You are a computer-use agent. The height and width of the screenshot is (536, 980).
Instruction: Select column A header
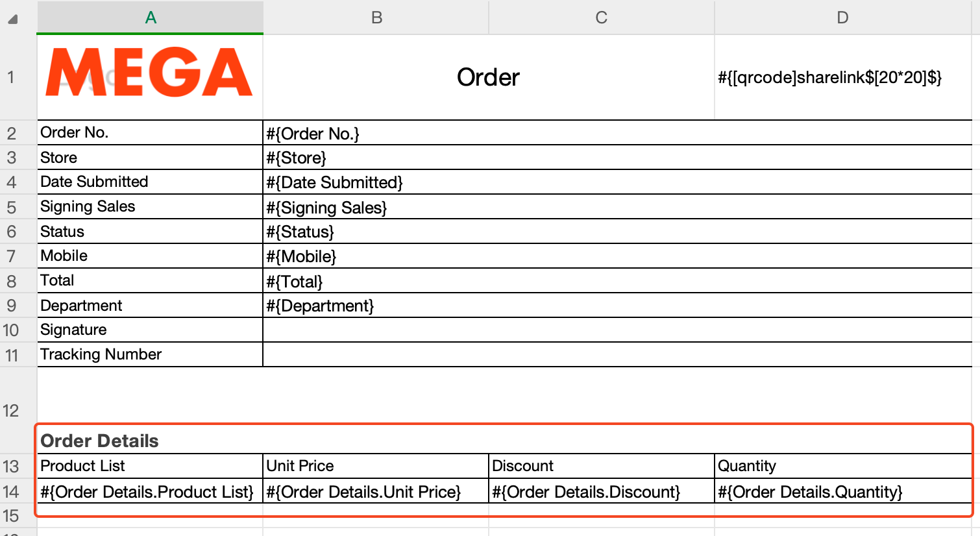(150, 18)
